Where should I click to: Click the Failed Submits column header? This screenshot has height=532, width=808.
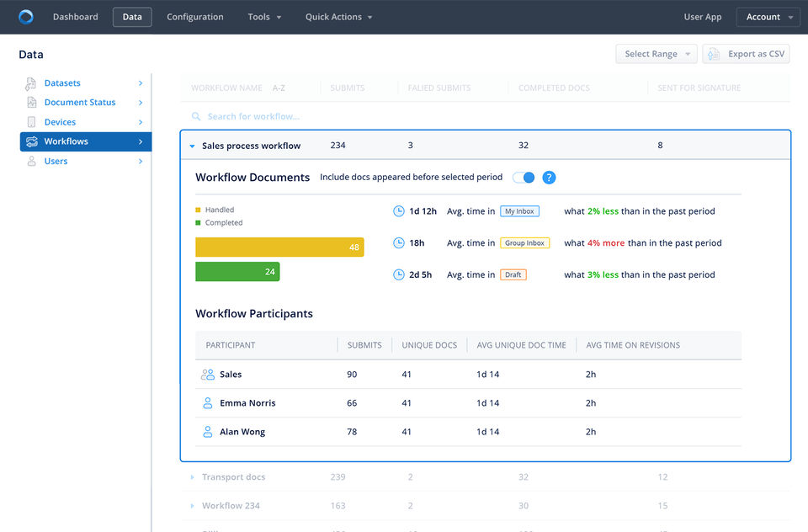439,88
